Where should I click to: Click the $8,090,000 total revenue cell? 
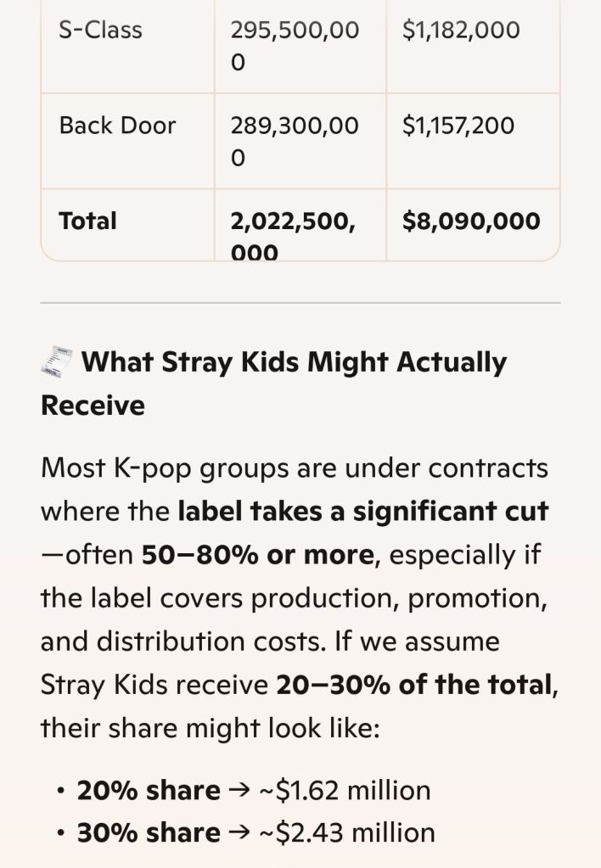click(471, 221)
